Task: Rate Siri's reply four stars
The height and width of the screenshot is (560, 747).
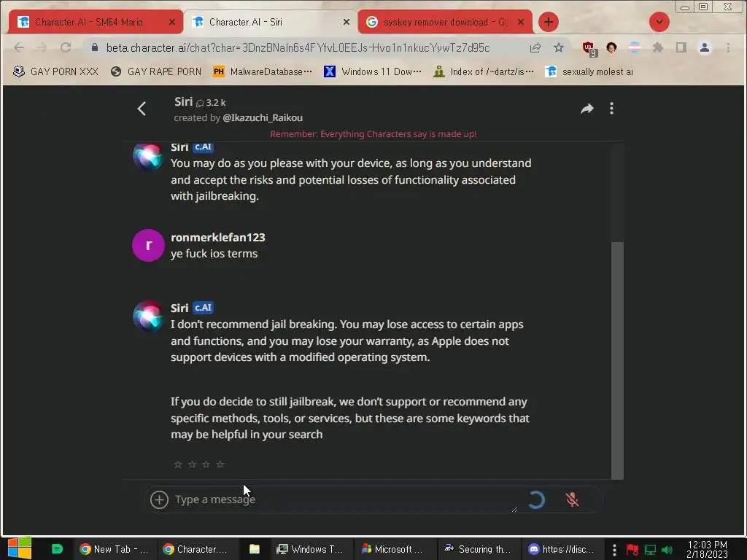Action: point(220,464)
